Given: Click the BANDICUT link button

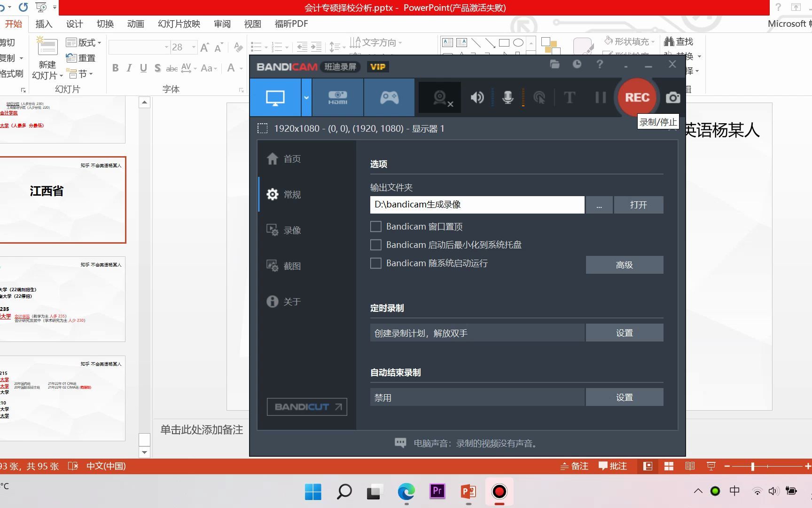Looking at the screenshot, I should [x=307, y=407].
